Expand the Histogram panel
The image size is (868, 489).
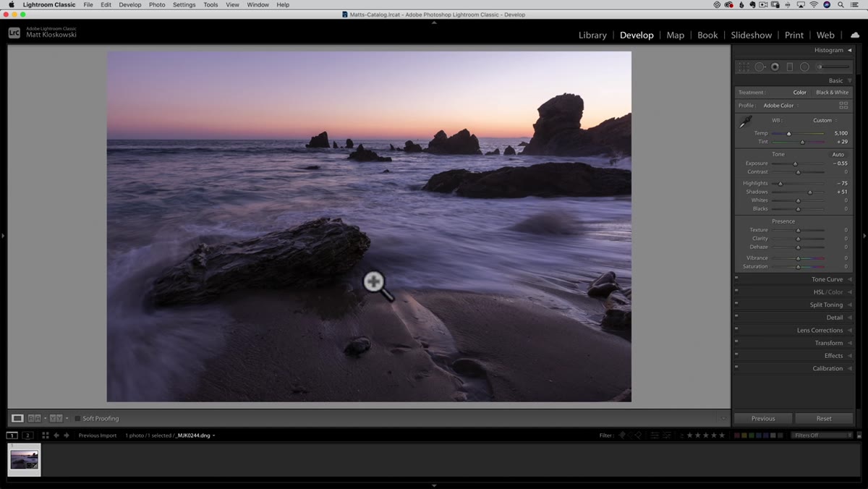(850, 50)
